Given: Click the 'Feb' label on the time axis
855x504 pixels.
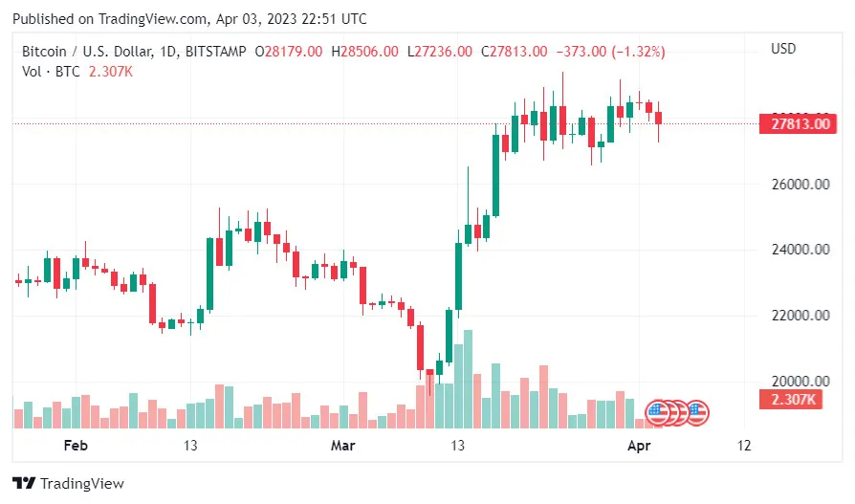Looking at the screenshot, I should point(75,445).
